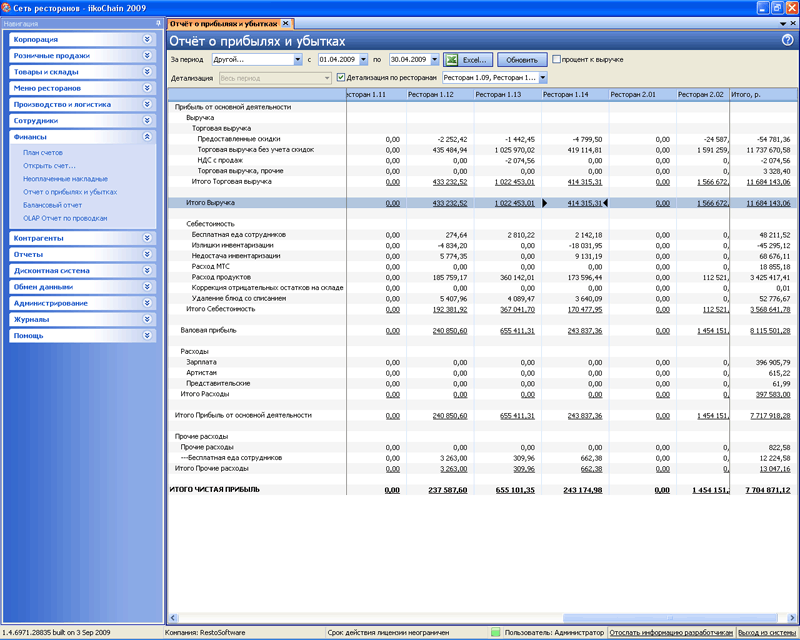Enable the процент к выручке checkbox

click(x=557, y=59)
